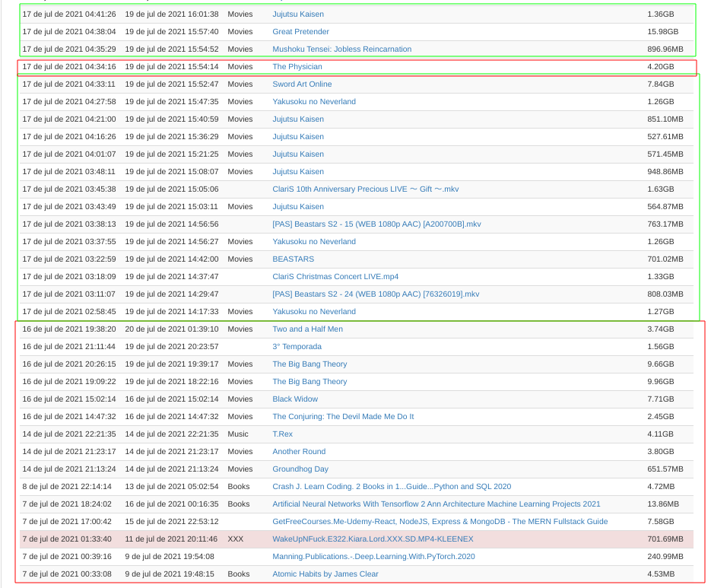The image size is (711, 588).
Task: Open Atomic Habits by James Clear link
Action: tap(325, 574)
